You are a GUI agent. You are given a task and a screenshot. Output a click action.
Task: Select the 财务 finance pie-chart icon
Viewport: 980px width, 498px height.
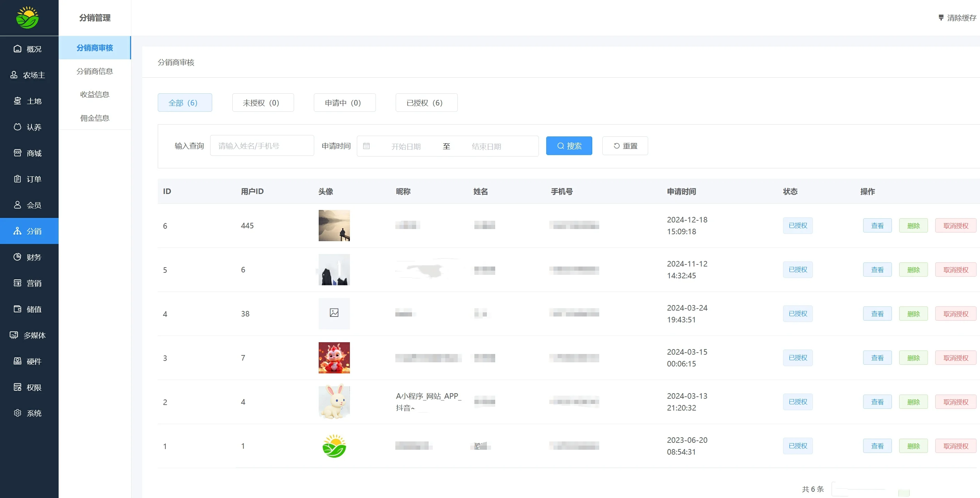tap(17, 257)
